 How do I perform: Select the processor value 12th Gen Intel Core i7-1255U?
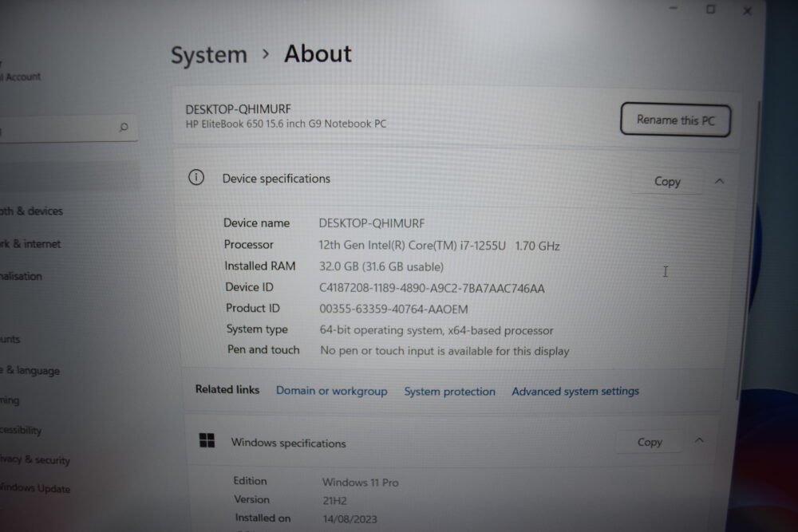tap(439, 245)
